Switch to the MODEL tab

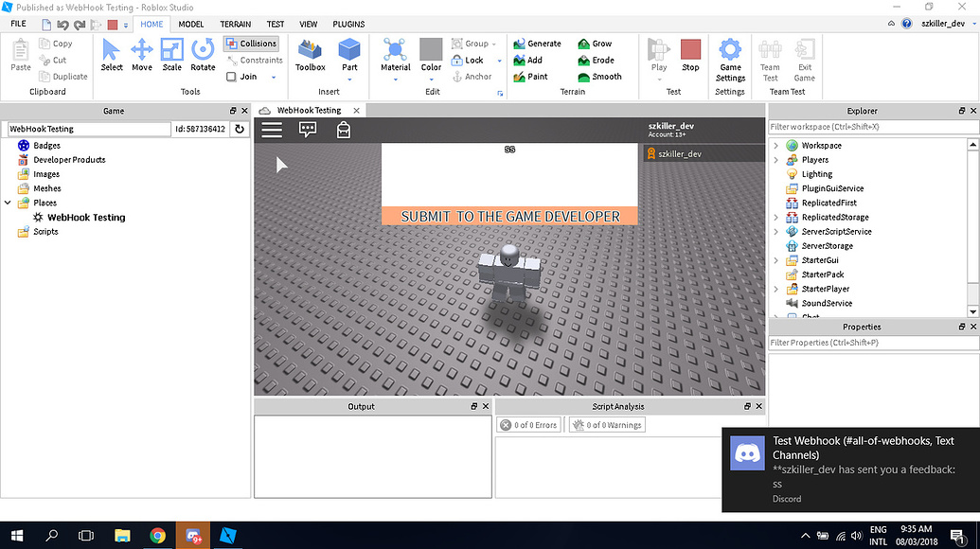pos(192,24)
